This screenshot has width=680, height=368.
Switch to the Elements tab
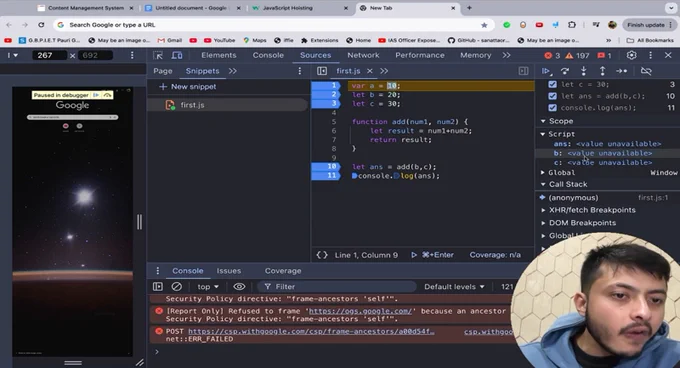219,55
